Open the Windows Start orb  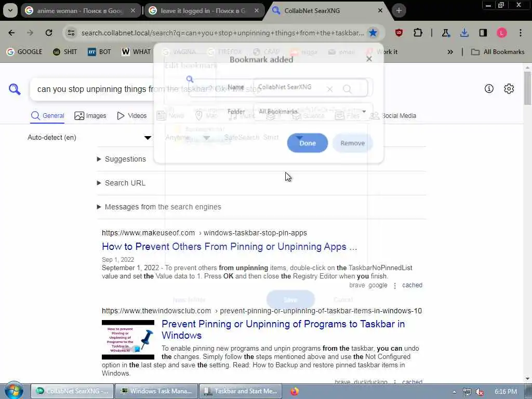pos(14,391)
